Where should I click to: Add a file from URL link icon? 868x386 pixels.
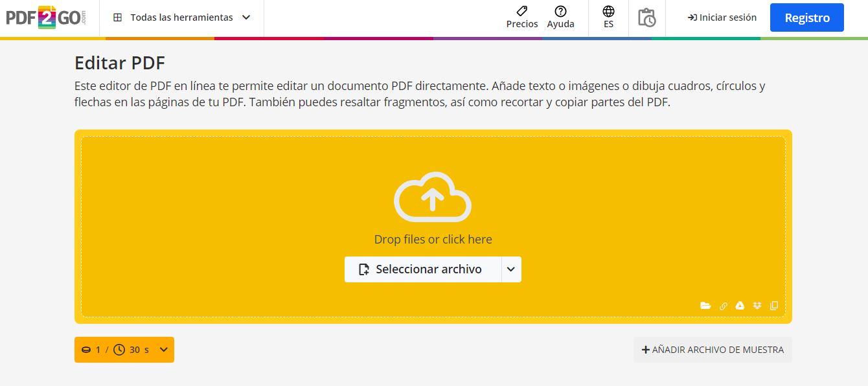coord(724,306)
